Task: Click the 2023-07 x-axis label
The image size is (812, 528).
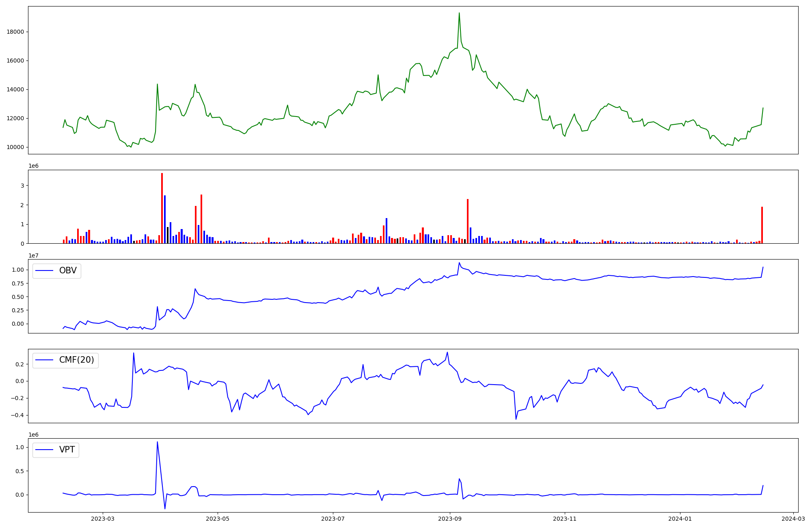Action: point(333,519)
